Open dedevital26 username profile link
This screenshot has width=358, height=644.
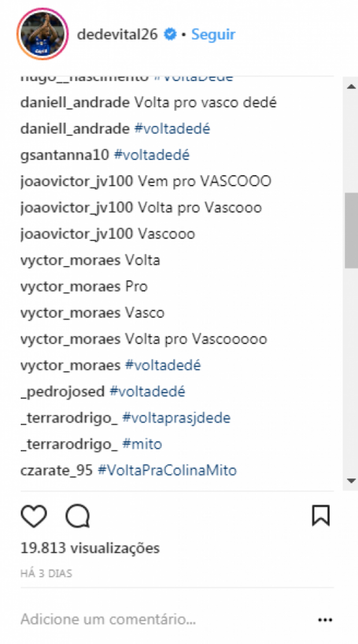(x=118, y=34)
